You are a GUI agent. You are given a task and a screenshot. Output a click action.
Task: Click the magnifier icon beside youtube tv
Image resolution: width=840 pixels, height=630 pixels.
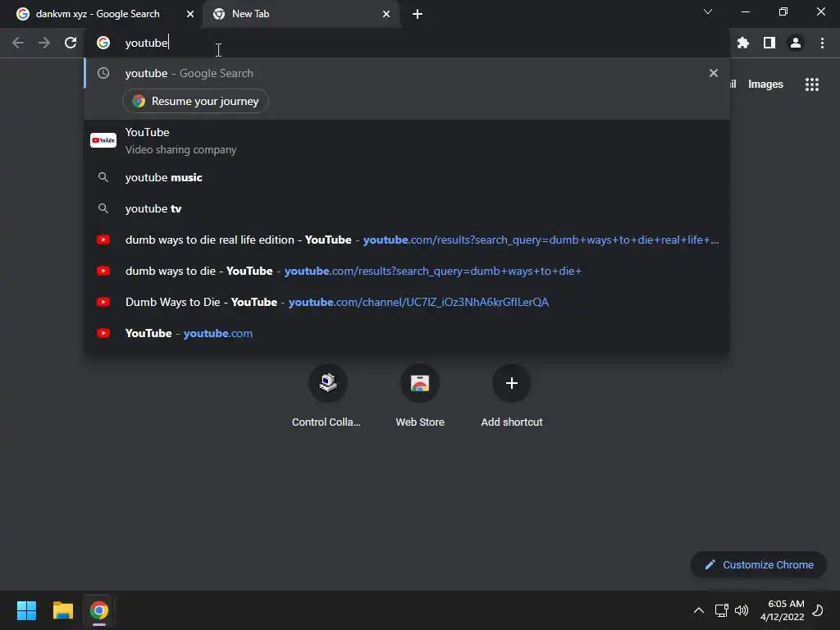103,208
